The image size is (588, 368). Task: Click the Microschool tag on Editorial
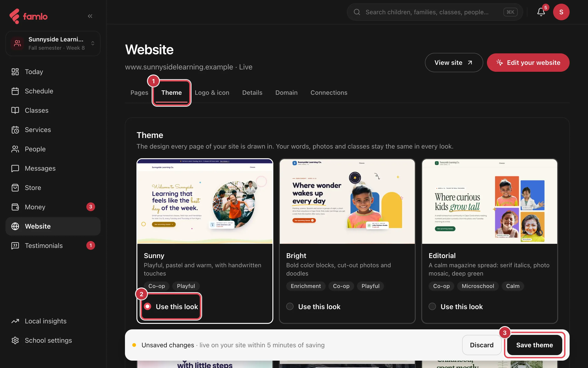[478, 286]
